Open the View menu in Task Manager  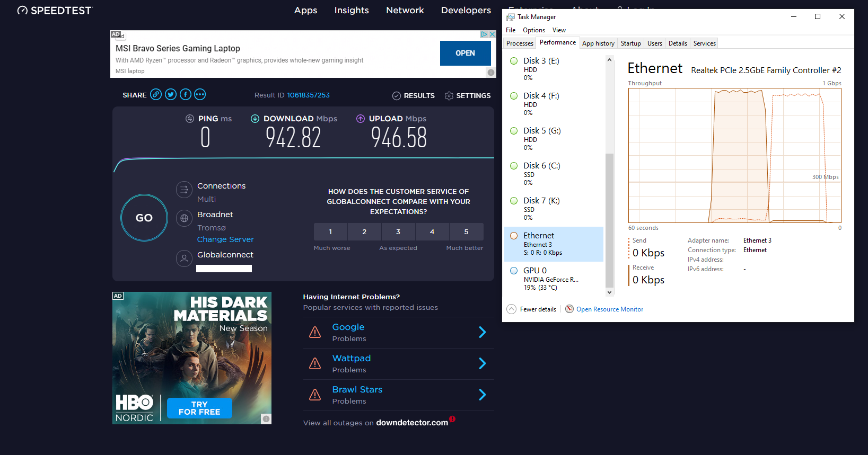click(x=559, y=30)
